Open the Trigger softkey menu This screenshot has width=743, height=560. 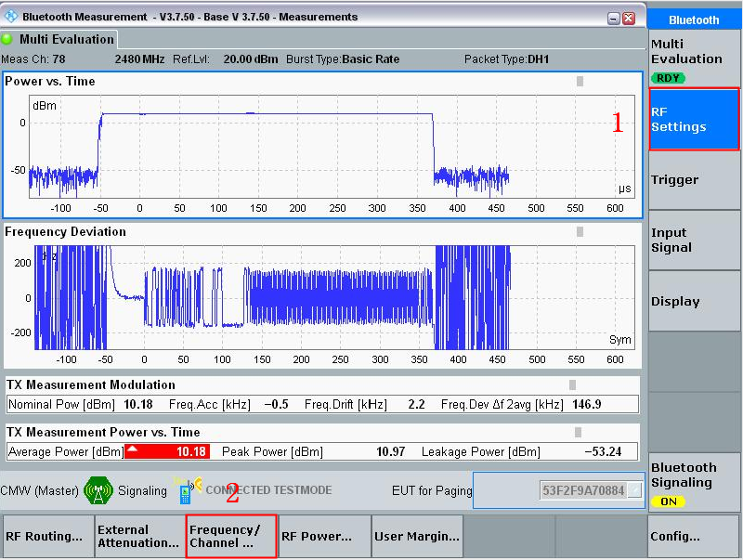[694, 180]
